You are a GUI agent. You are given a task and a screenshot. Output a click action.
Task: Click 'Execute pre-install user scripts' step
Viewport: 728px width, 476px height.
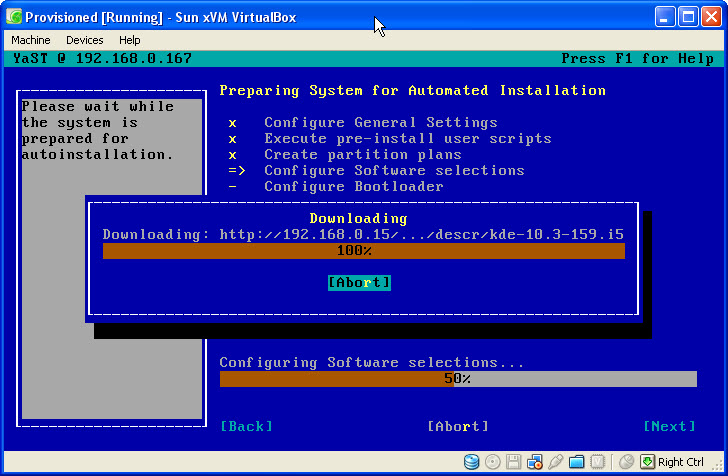point(408,138)
